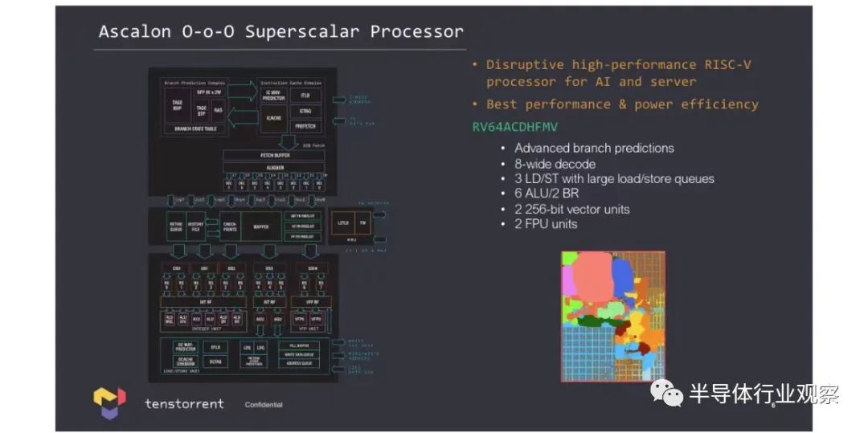Click the 'INTEGER UNIT' label
Screen dimensions: 868x433
coord(207,329)
